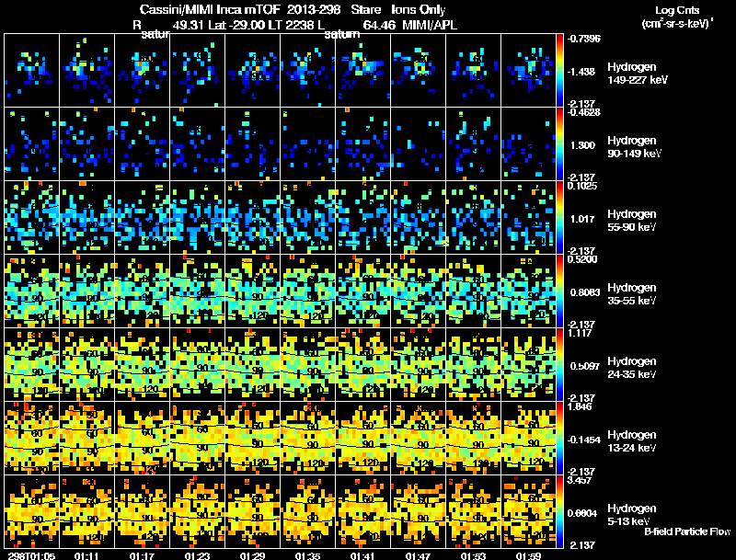Click the 01:53 time axis label
This screenshot has width=736, height=560.
473,555
